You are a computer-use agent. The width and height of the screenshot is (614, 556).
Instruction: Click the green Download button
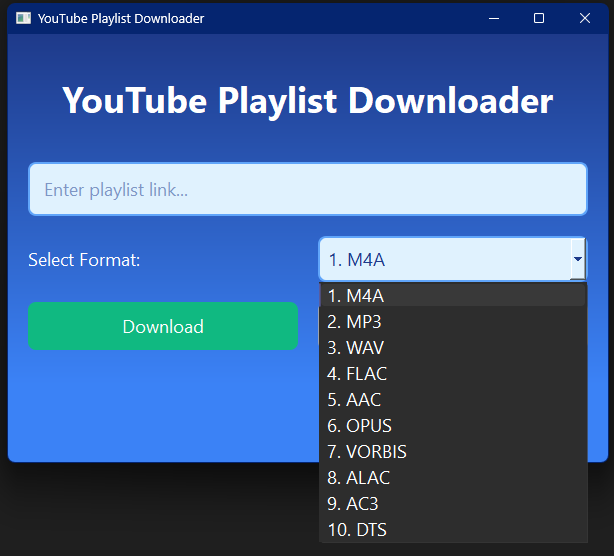tap(163, 326)
